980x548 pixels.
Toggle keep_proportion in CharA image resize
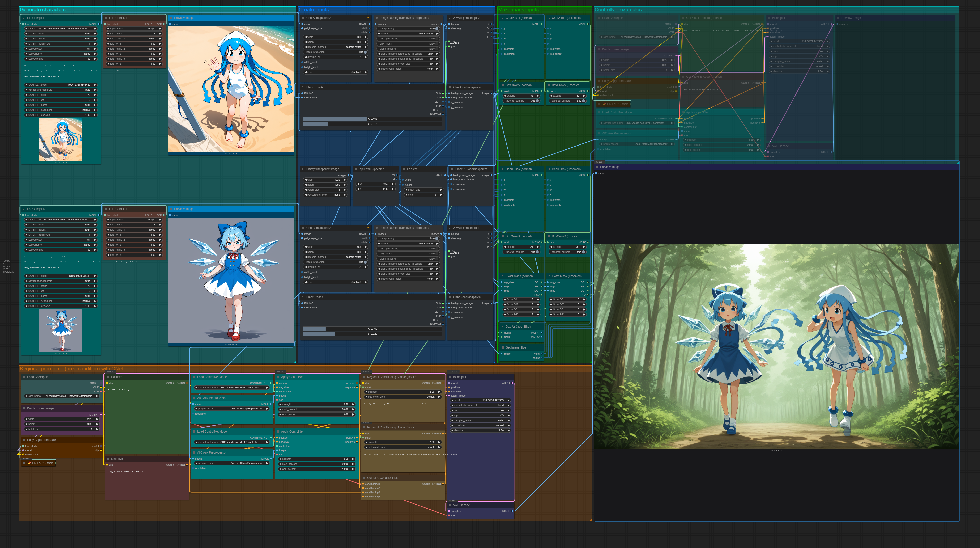click(365, 52)
